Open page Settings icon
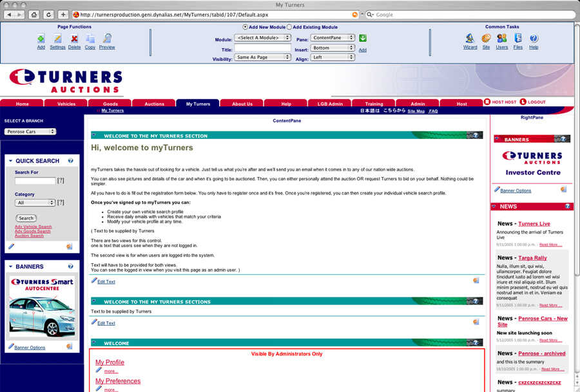The height and width of the screenshot is (392, 580). [57, 39]
